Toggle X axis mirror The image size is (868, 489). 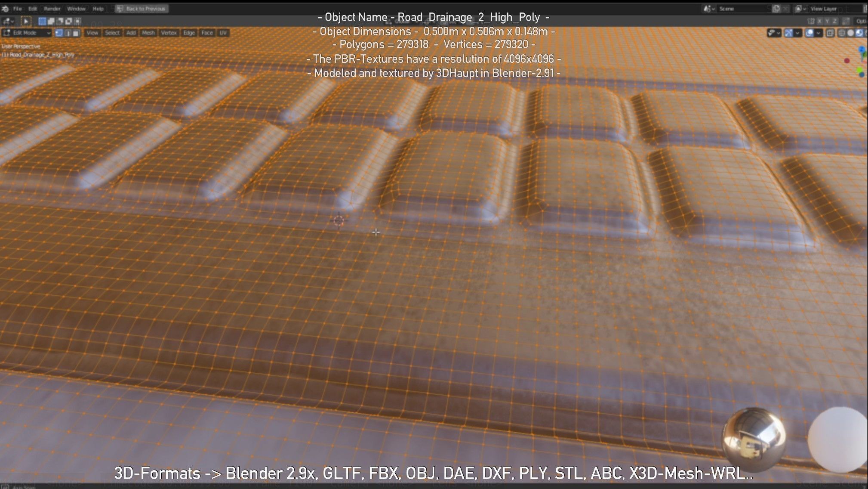pos(820,21)
